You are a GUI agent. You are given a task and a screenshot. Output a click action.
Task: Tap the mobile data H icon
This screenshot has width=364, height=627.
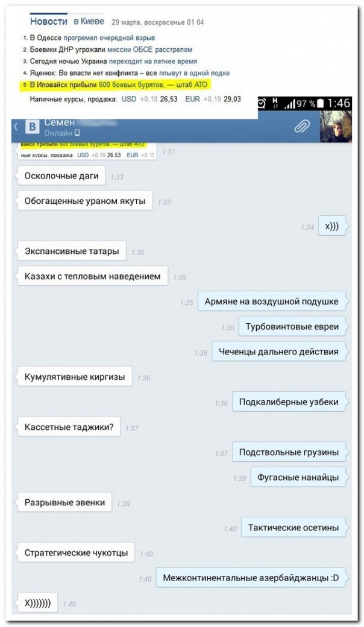275,103
